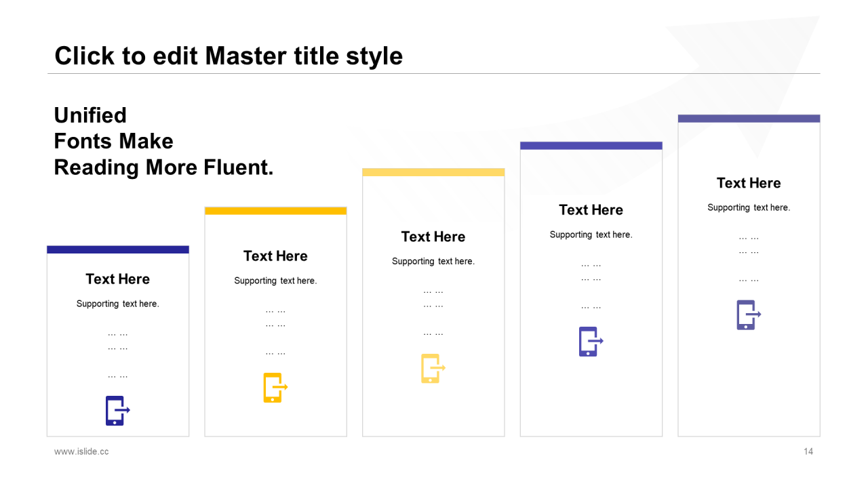868x488 pixels.
Task: Select the dark blue top bar of first card
Action: tap(118, 249)
